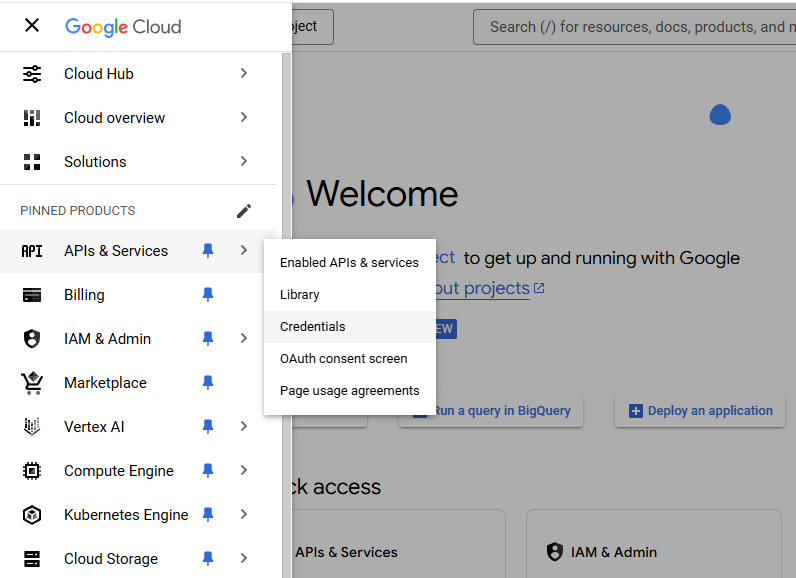Expand Cloud Hub submenu chevron

coord(244,74)
